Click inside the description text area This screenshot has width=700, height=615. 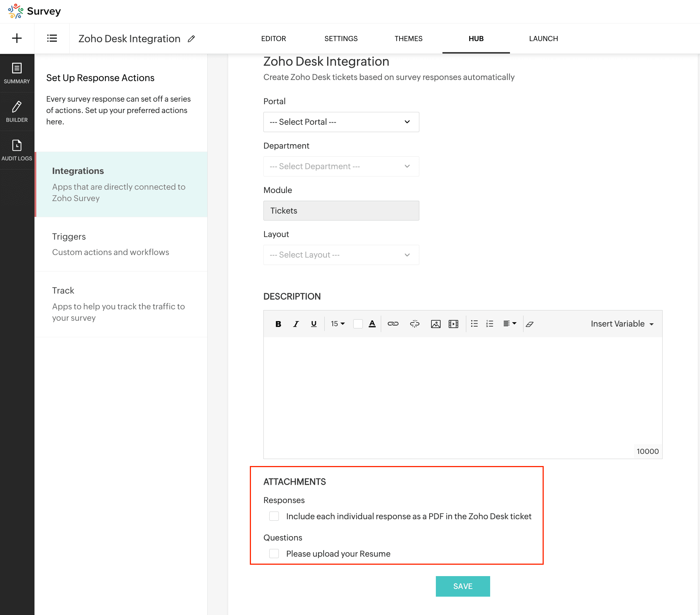(x=463, y=398)
